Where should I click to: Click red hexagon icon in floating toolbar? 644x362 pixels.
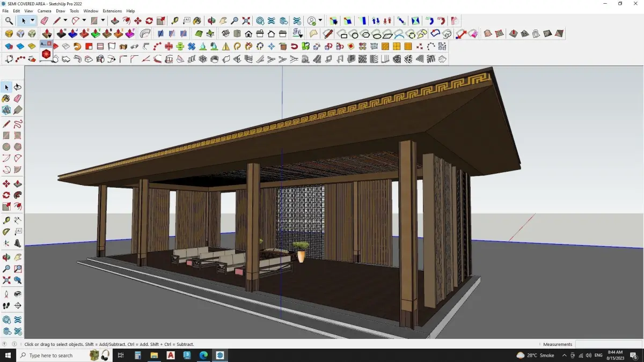(46, 54)
